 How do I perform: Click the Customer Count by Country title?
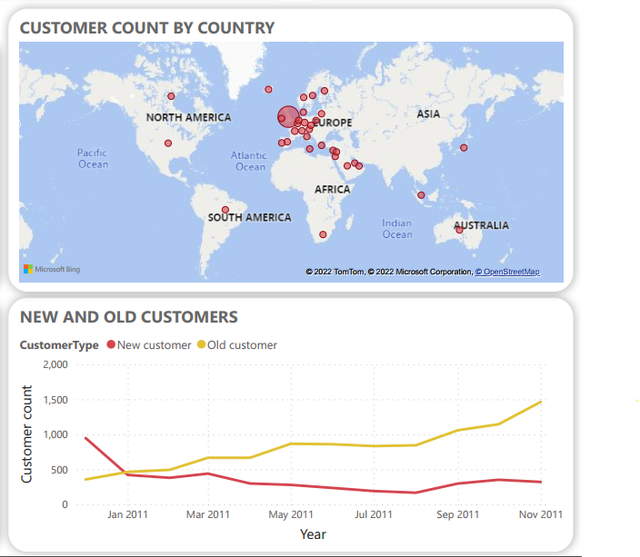click(147, 28)
